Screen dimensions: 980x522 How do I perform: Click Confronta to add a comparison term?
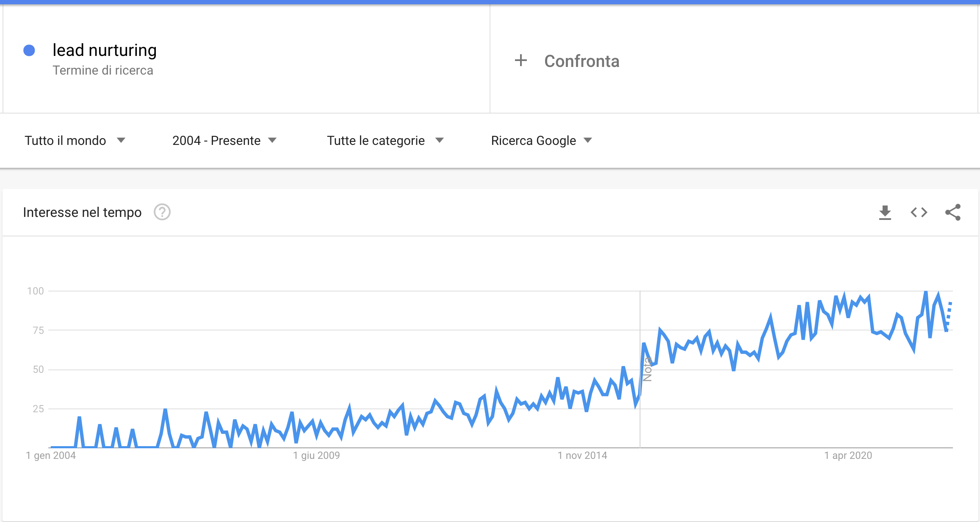tap(581, 61)
